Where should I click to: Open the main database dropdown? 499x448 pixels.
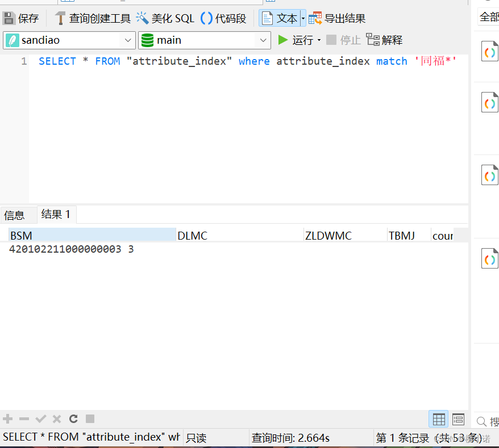click(x=262, y=40)
